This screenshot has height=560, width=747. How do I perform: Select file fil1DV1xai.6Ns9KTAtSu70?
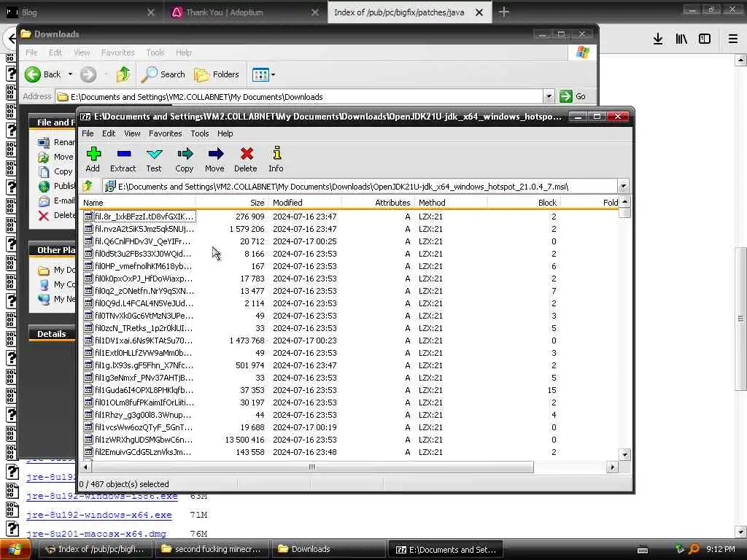click(138, 341)
